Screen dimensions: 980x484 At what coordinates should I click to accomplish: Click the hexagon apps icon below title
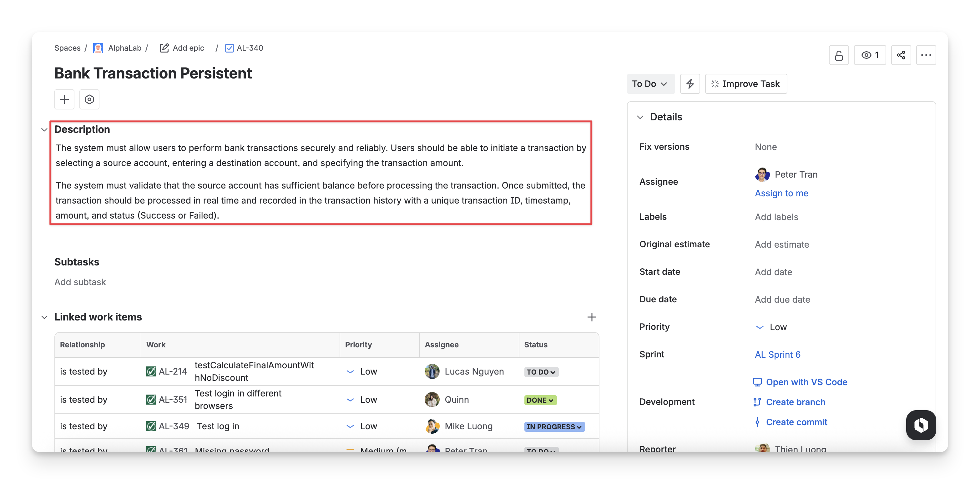coord(89,100)
